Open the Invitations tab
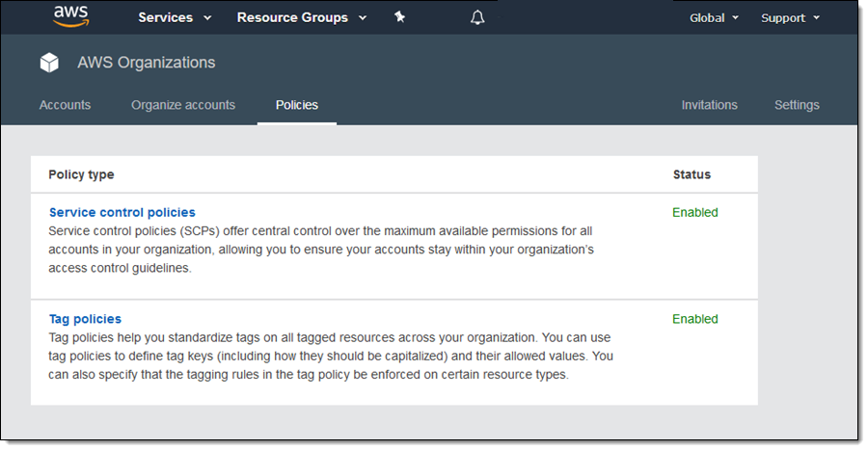 [709, 105]
